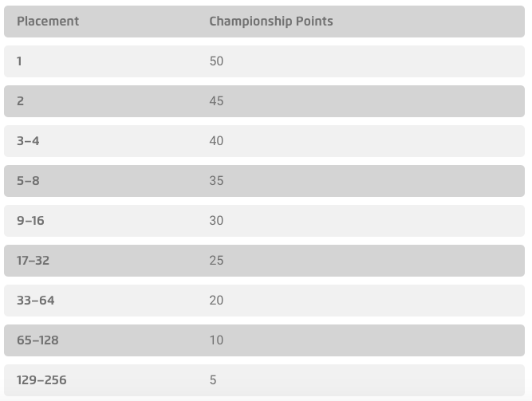Select the 3–4 placement cell
The height and width of the screenshot is (401, 532).
28,141
